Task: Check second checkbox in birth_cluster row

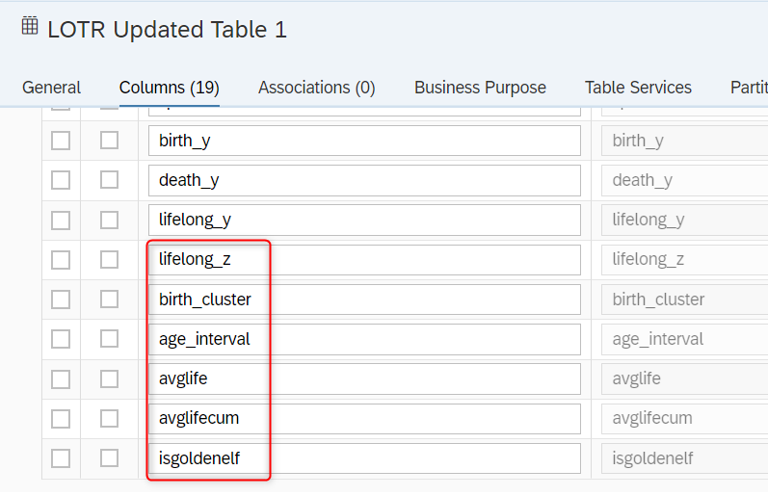Action: pyautogui.click(x=109, y=299)
